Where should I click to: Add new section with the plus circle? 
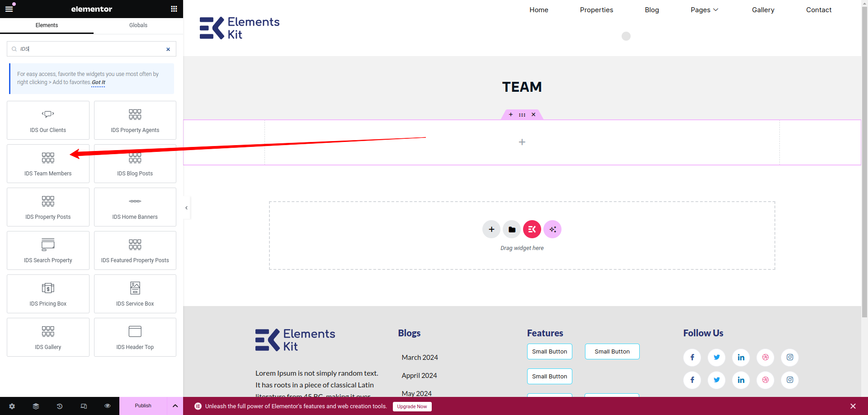click(491, 229)
